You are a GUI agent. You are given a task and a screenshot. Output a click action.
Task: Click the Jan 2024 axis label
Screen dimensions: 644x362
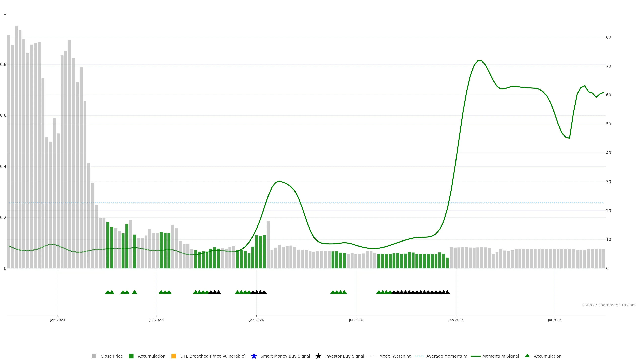tap(256, 320)
